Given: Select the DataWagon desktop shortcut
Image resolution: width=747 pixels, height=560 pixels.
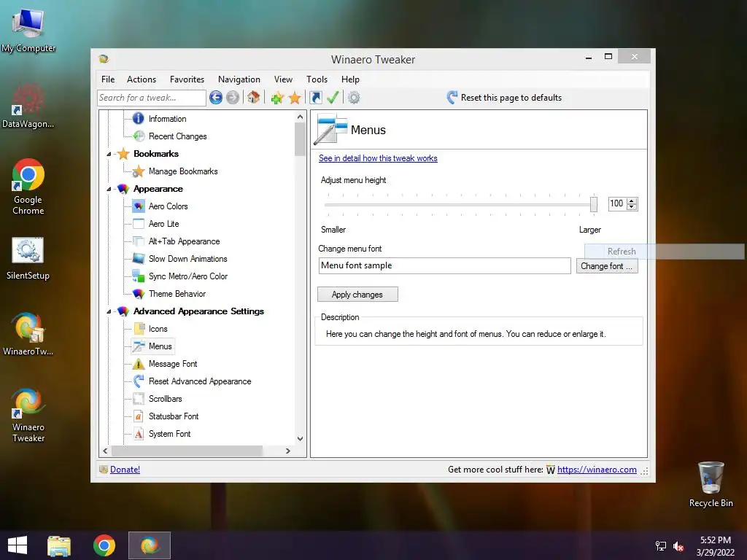Looking at the screenshot, I should tap(28, 106).
